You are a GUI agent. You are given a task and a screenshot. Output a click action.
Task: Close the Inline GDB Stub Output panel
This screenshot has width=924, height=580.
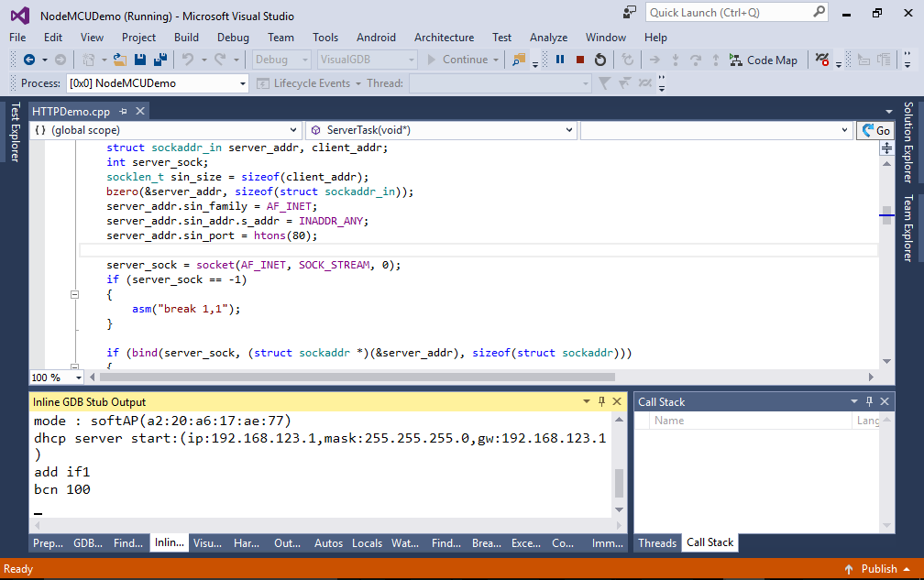coord(617,401)
